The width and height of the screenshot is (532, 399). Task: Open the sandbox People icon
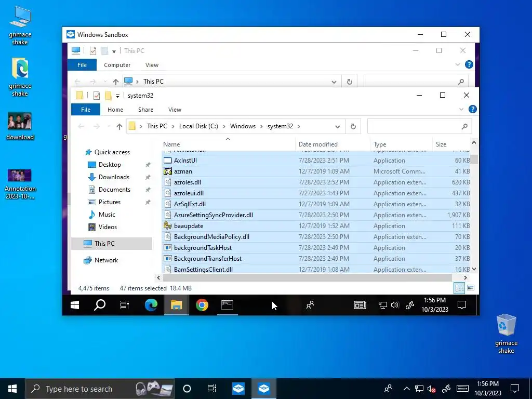tap(310, 305)
